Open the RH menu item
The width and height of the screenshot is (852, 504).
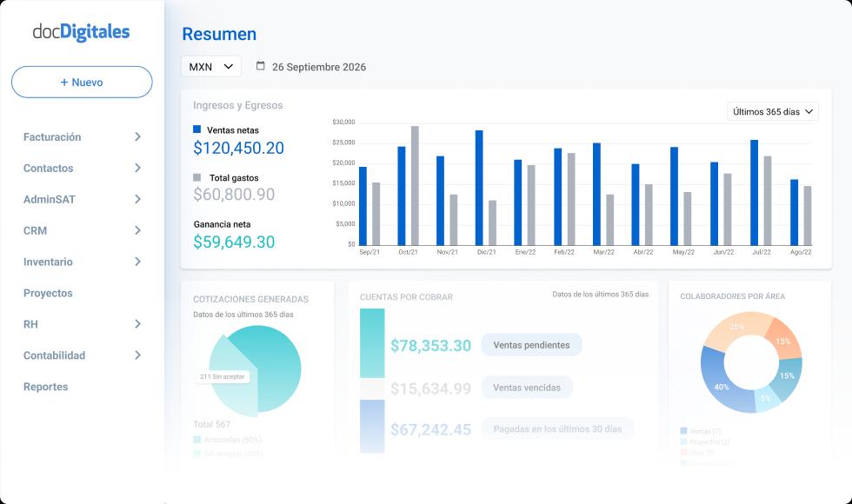31,324
